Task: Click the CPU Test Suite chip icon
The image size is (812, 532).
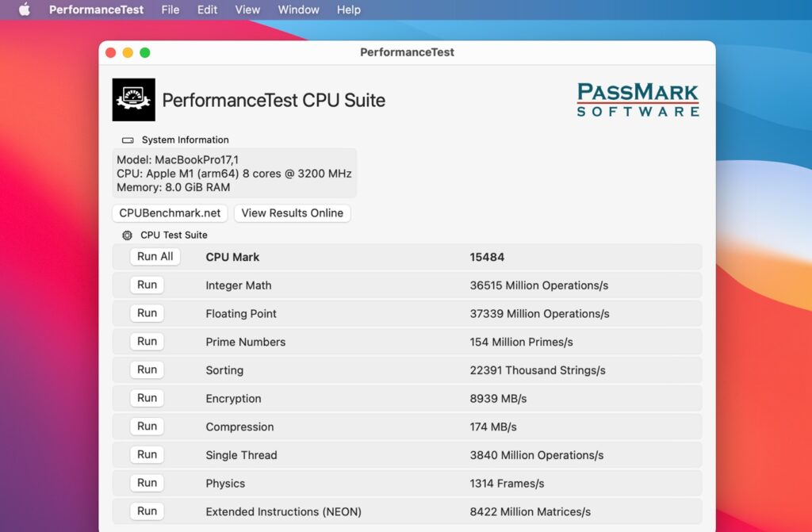Action: click(127, 235)
